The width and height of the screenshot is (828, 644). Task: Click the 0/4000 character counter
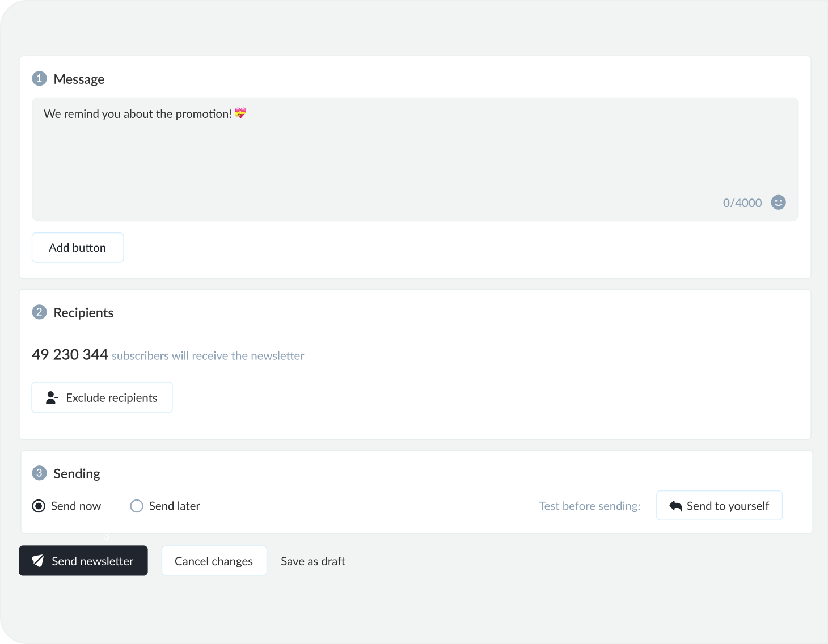(x=742, y=203)
